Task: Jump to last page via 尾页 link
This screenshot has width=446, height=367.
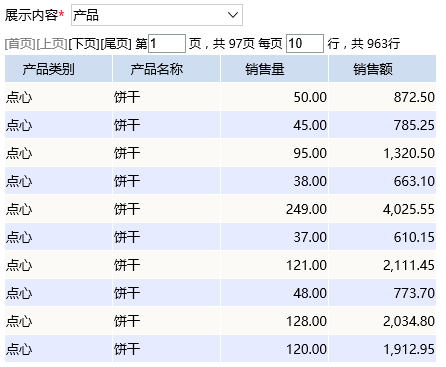Action: [116, 44]
